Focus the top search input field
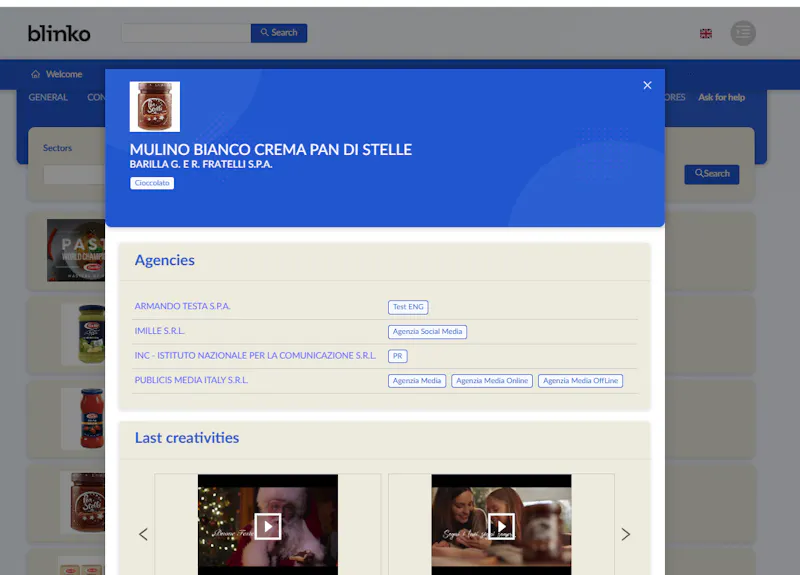Image resolution: width=800 pixels, height=575 pixels. pyautogui.click(x=186, y=33)
